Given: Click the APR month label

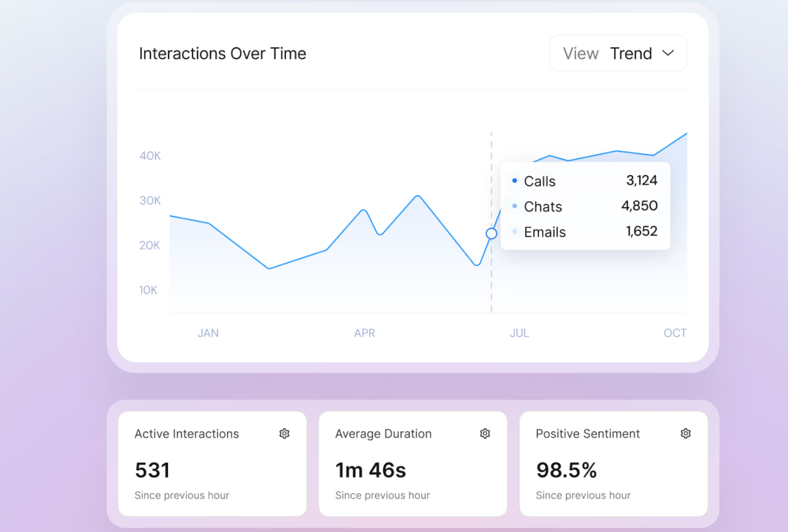Looking at the screenshot, I should click(364, 333).
